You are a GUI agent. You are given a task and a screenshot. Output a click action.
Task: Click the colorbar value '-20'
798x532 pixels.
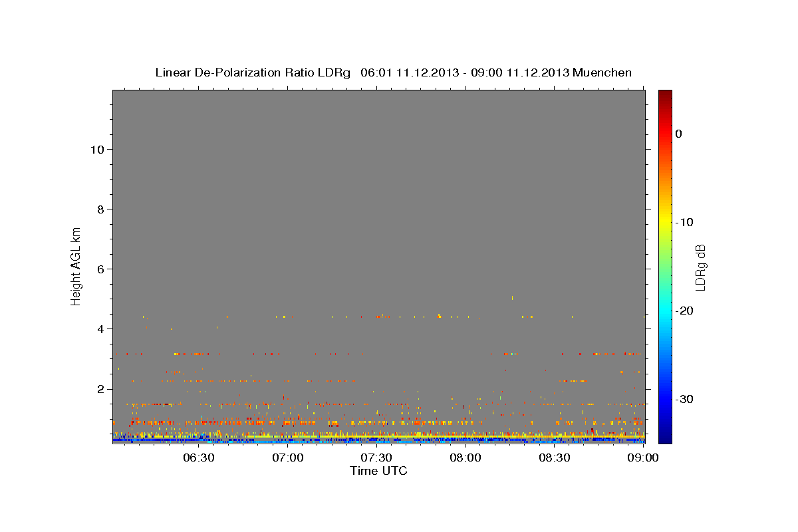coord(686,311)
